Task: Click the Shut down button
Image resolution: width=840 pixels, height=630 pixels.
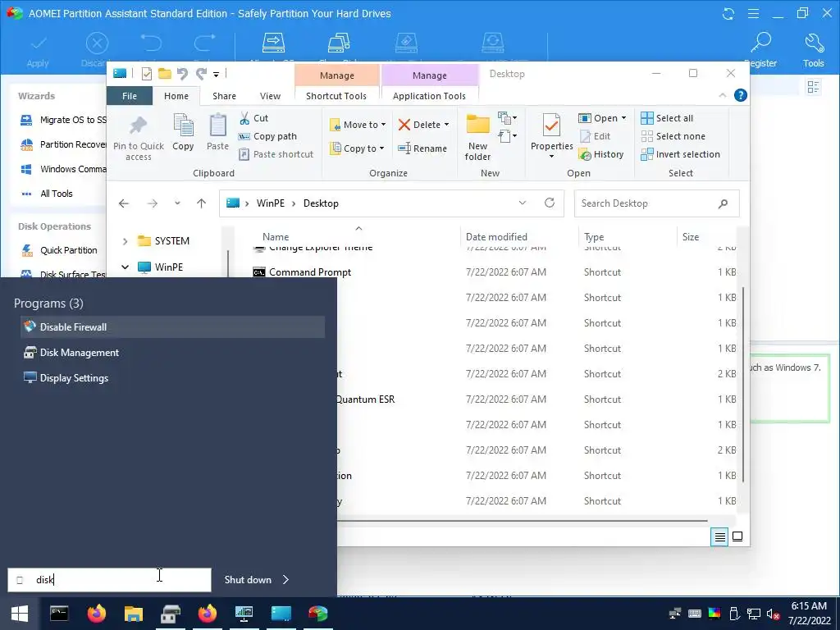Action: [248, 580]
